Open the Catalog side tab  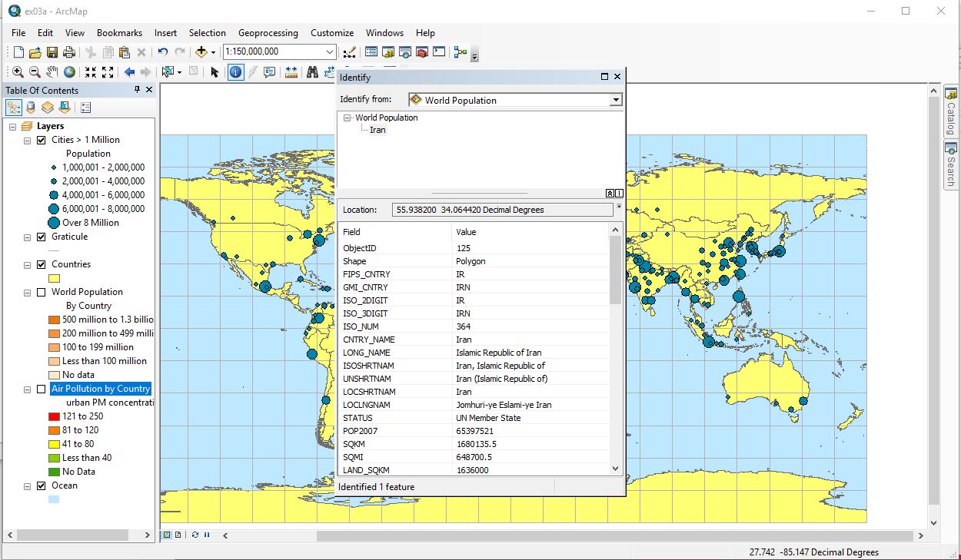951,112
